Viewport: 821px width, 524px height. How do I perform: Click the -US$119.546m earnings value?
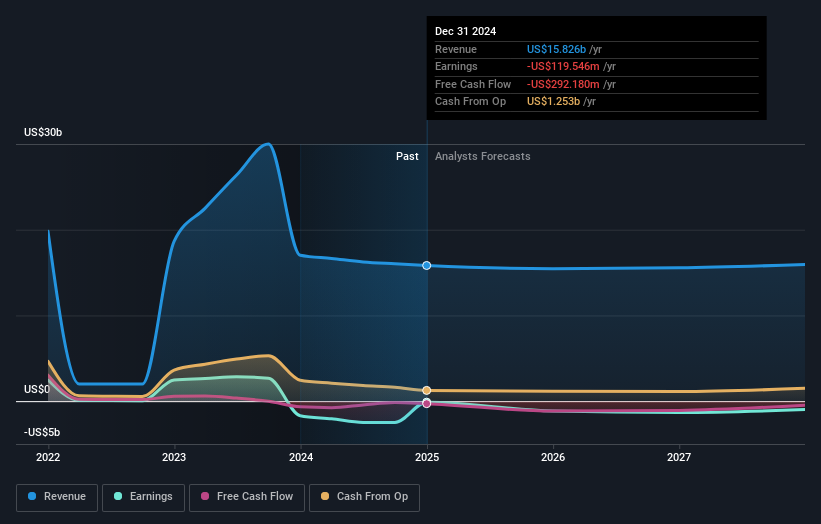563,66
